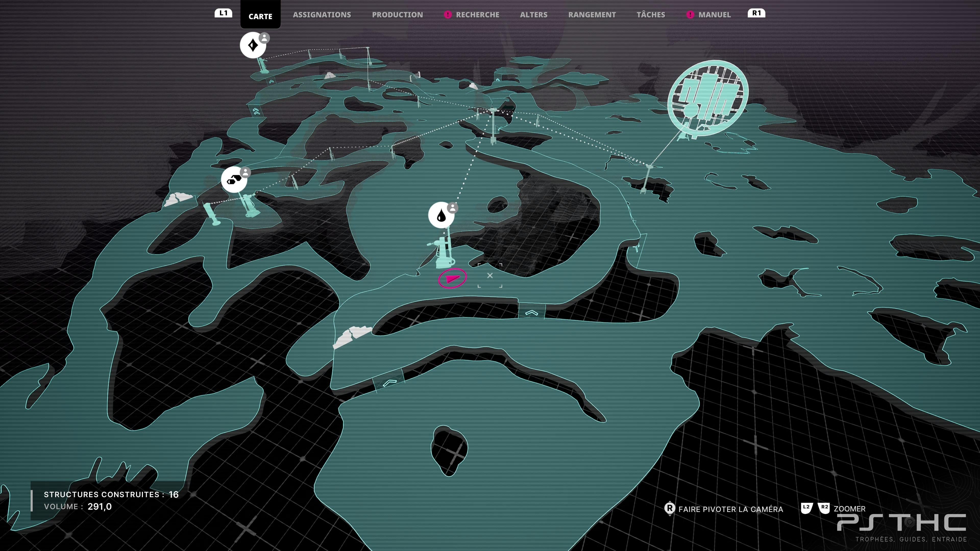
Task: Click the double-chevron marker above the minerals marker
Action: click(x=256, y=111)
